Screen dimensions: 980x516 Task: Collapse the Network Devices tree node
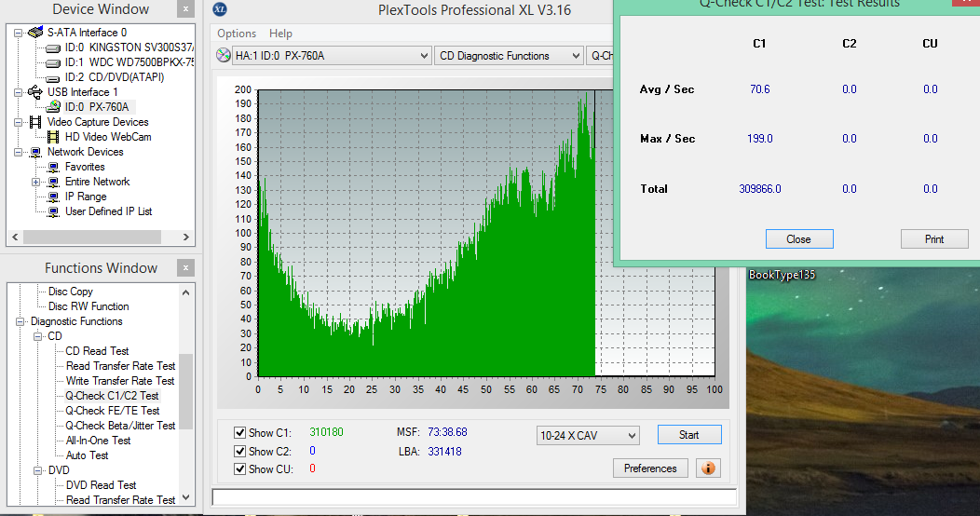click(x=18, y=153)
